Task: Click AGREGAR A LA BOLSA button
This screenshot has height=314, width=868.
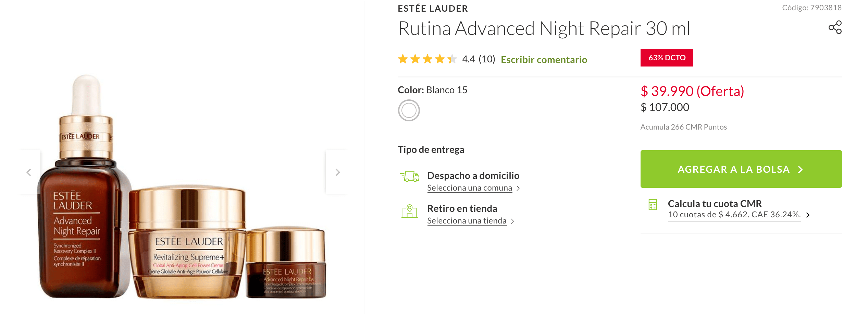Action: 741,169
